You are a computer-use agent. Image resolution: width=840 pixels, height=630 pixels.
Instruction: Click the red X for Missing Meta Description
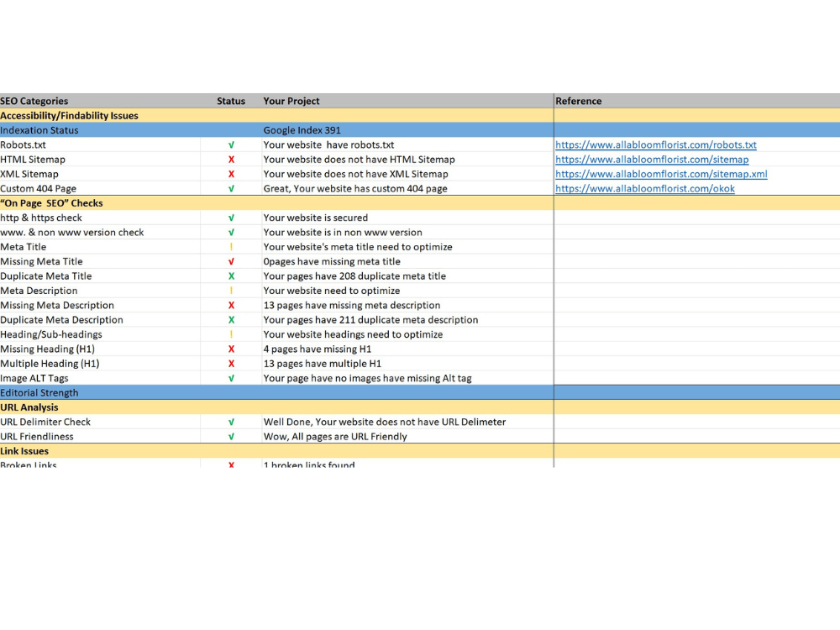click(232, 305)
